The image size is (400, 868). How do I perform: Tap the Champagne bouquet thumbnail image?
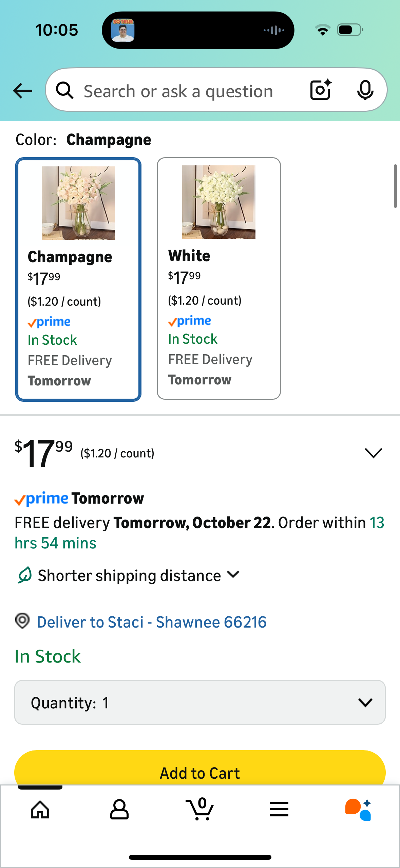click(x=78, y=203)
